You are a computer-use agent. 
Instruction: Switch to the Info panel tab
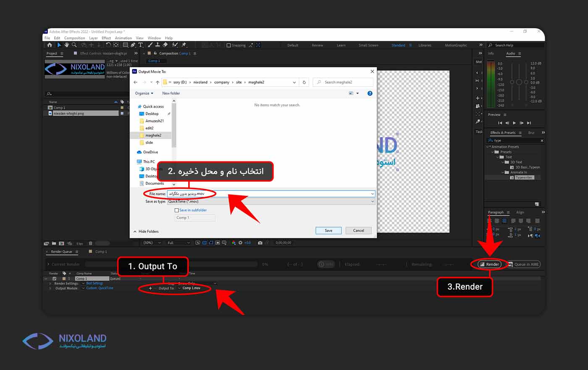(x=491, y=53)
